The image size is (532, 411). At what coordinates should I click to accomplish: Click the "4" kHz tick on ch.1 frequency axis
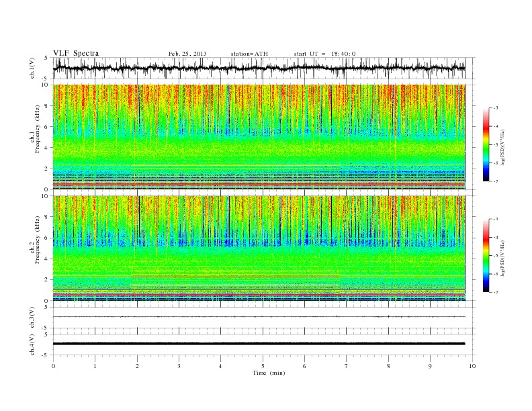[x=47, y=148]
